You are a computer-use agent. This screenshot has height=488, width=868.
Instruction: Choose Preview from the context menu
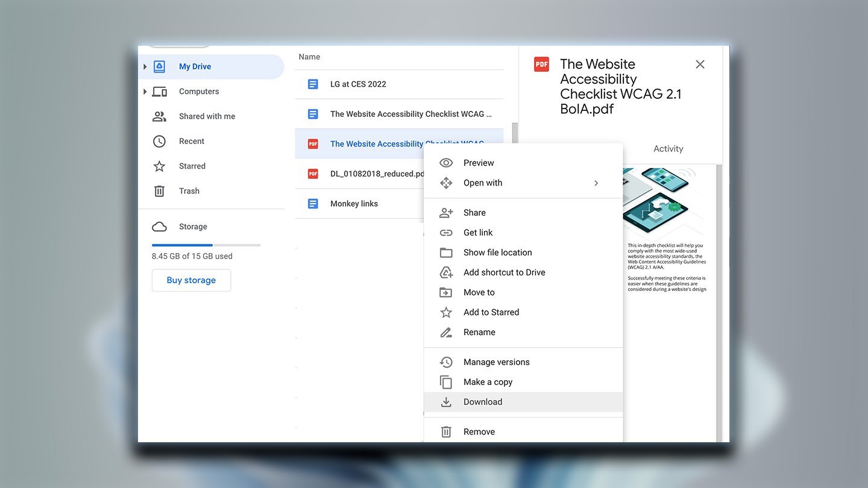[523, 163]
